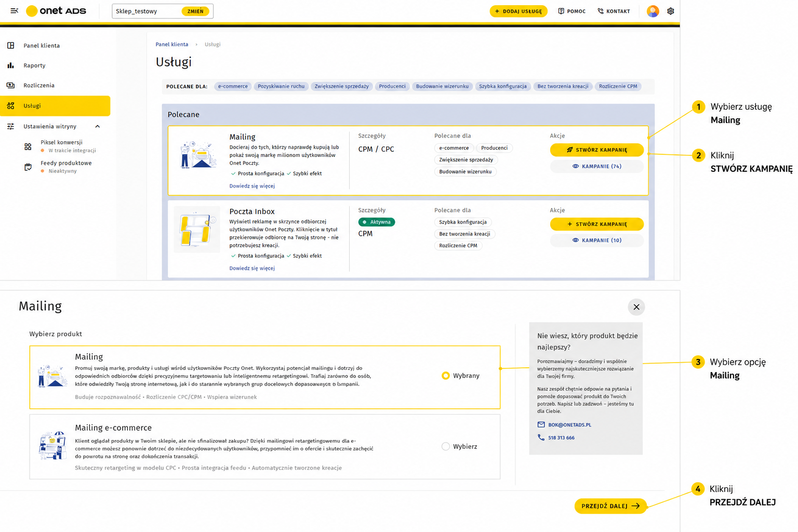Viewport: 798px width, 532px height.
Task: Click DODAJ USŁUGĘ button
Action: click(x=518, y=11)
